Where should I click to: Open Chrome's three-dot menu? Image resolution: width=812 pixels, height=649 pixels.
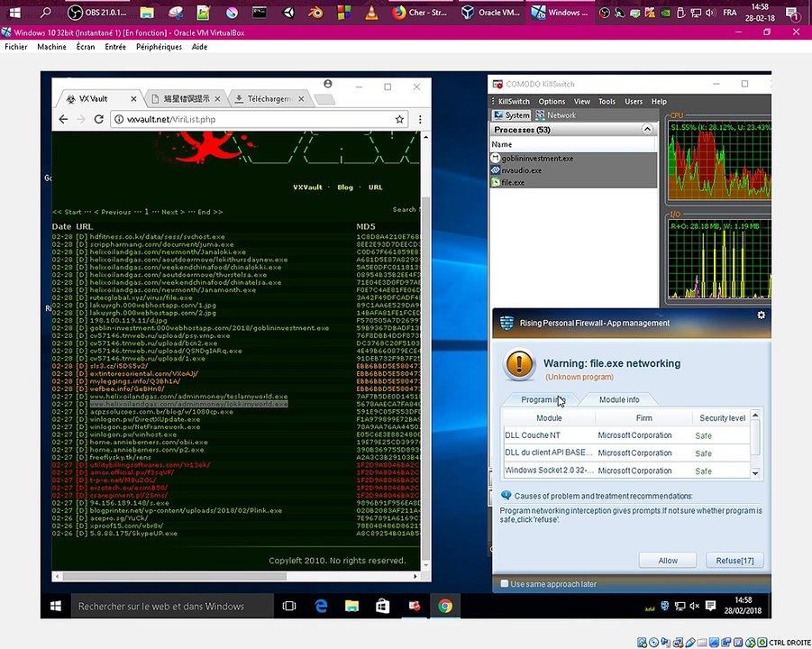(x=420, y=119)
